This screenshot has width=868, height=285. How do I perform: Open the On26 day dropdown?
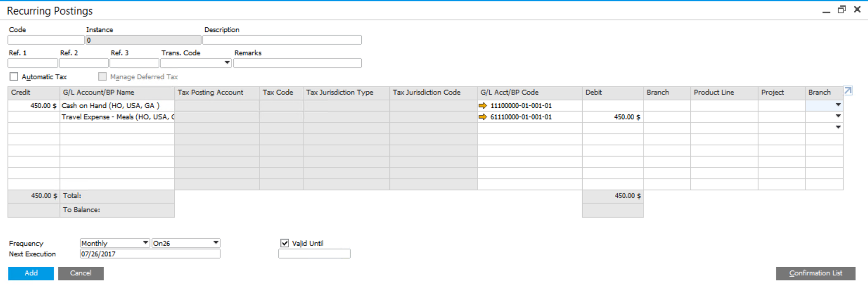point(216,243)
